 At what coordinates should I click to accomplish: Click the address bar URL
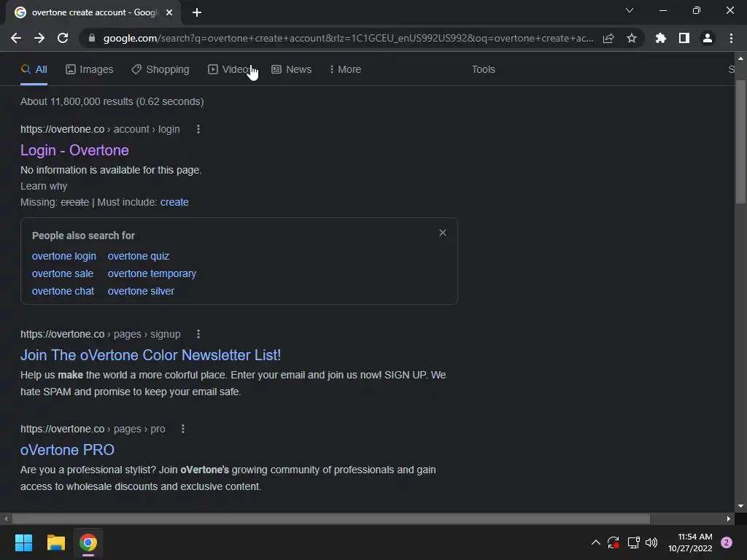(348, 38)
